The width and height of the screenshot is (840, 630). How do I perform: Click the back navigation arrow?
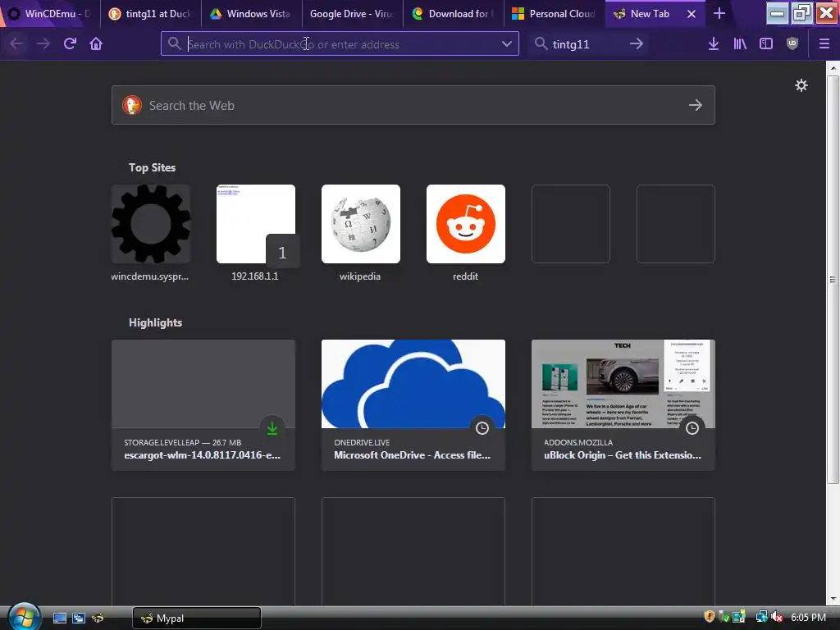click(16, 43)
